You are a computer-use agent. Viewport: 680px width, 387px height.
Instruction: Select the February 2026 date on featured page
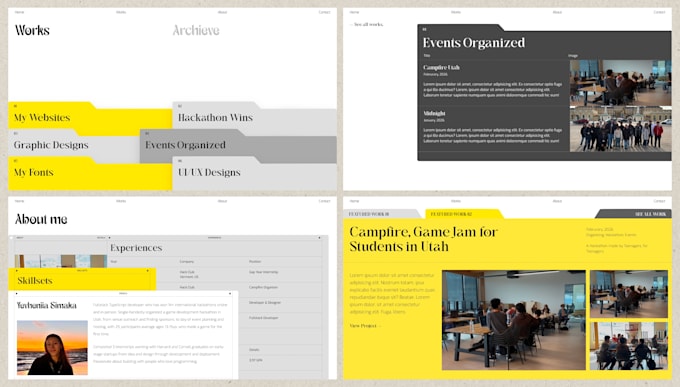[x=599, y=229]
